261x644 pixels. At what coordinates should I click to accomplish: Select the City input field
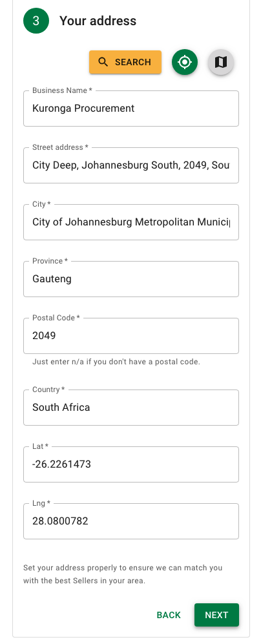click(x=131, y=222)
